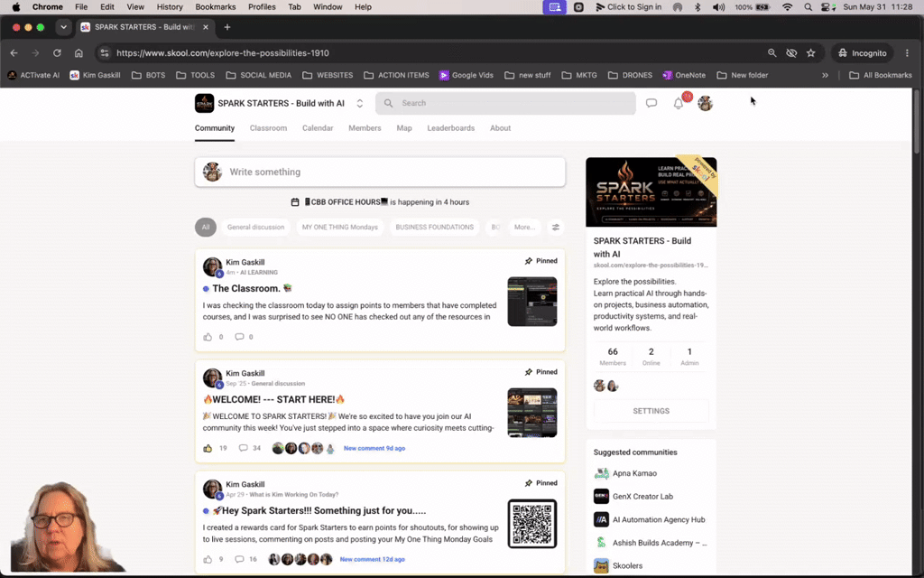Click the Search community field
The width and height of the screenshot is (924, 578).
(x=505, y=103)
